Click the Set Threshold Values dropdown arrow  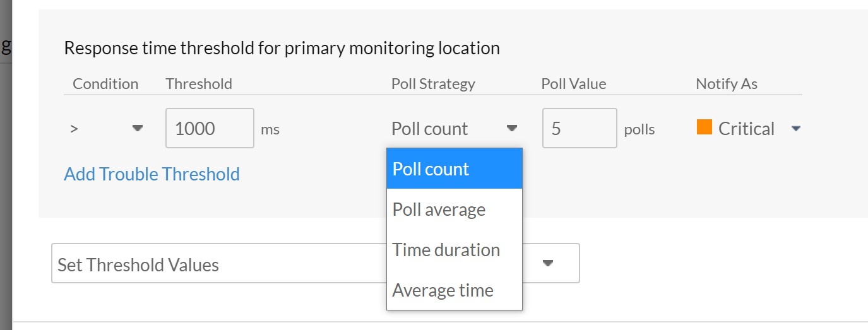click(548, 263)
